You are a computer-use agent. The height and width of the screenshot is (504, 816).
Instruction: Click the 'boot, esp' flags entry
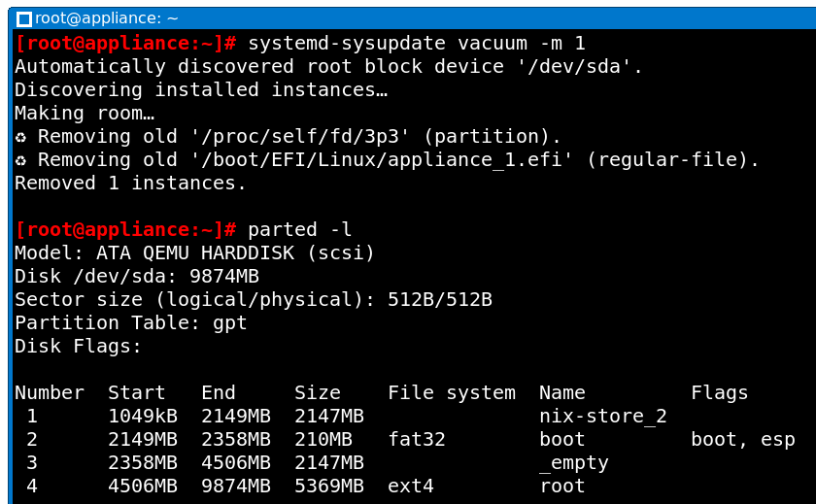point(743,440)
